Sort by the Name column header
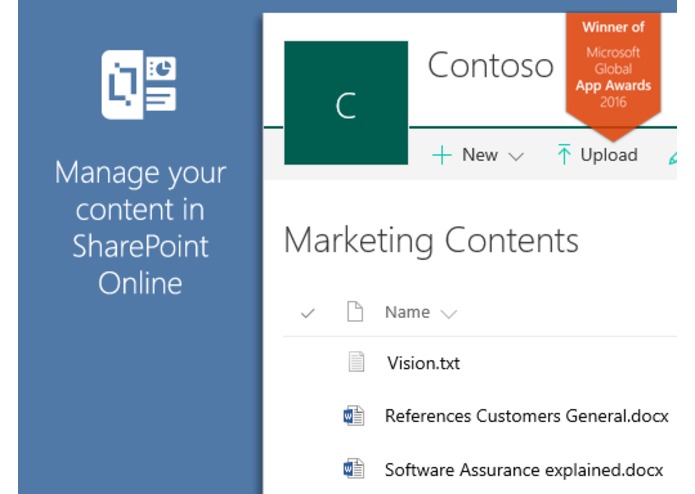 [407, 312]
